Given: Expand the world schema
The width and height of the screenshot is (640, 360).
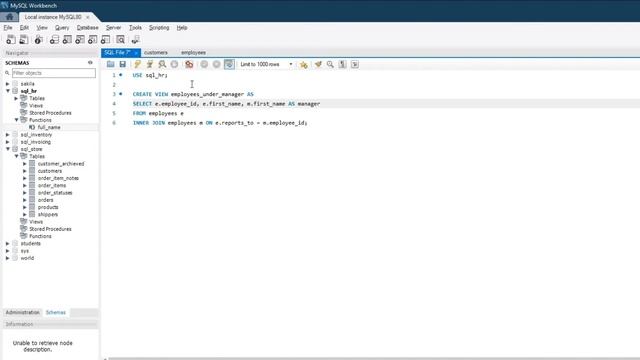Looking at the screenshot, I should (7, 258).
